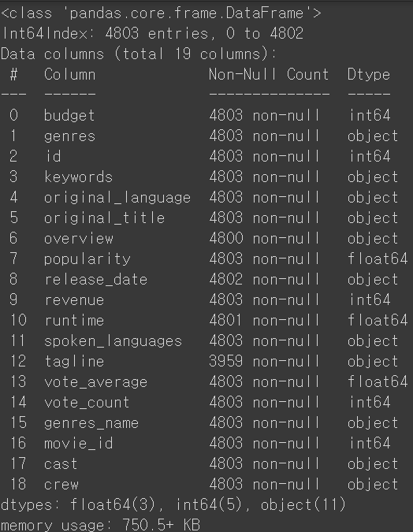
Task: Select the 'runtime' column name
Action: click(74, 320)
